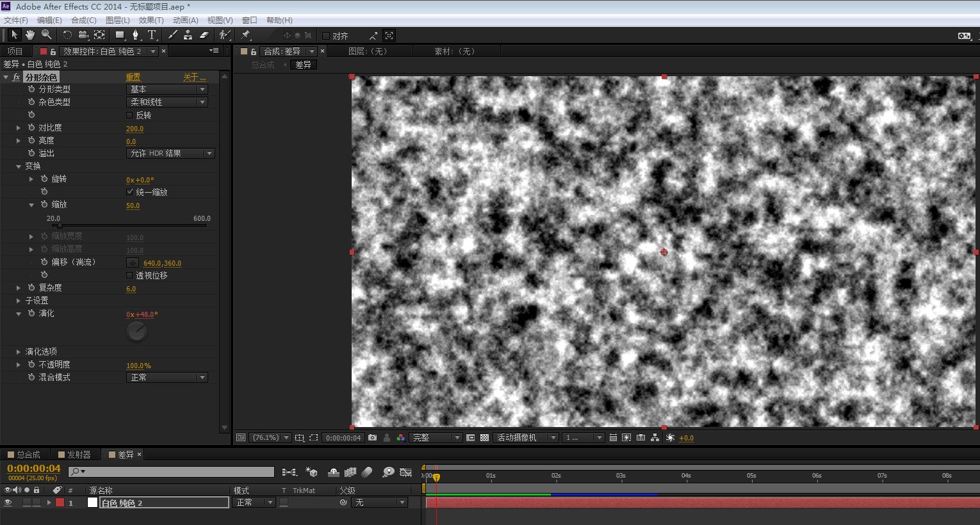980x525 pixels.
Task: Enable the 反转 invert checkbox
Action: click(x=130, y=115)
